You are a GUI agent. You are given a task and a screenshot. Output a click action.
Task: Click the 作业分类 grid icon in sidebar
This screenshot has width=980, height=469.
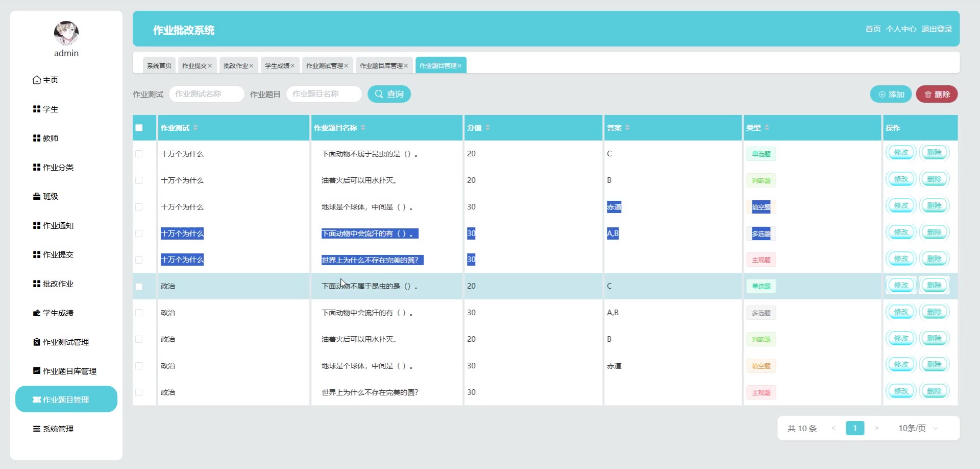coord(37,168)
